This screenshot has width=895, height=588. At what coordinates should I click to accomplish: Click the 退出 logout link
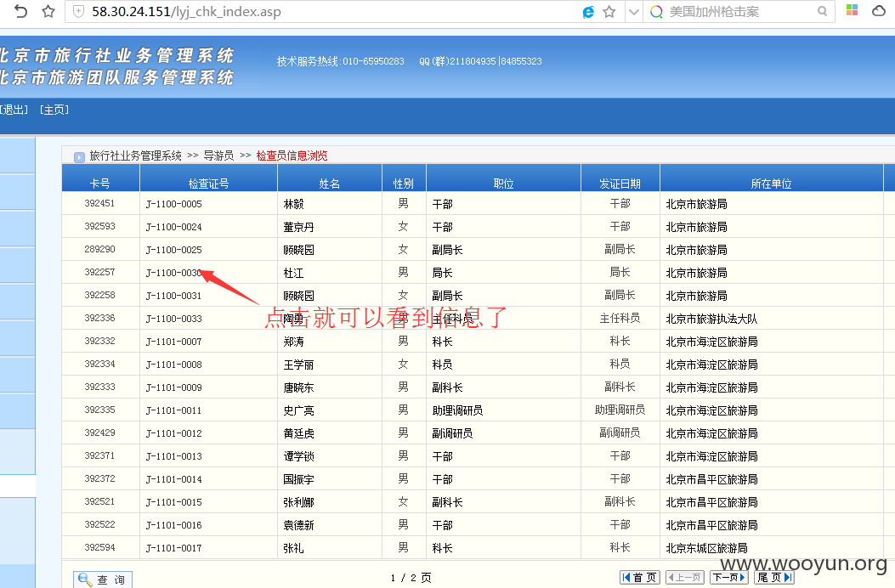click(x=14, y=110)
